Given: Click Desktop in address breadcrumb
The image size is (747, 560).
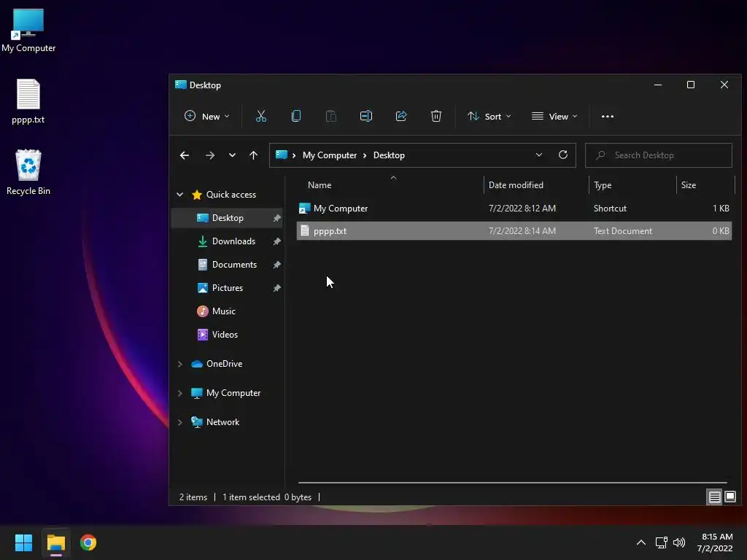Looking at the screenshot, I should [389, 155].
